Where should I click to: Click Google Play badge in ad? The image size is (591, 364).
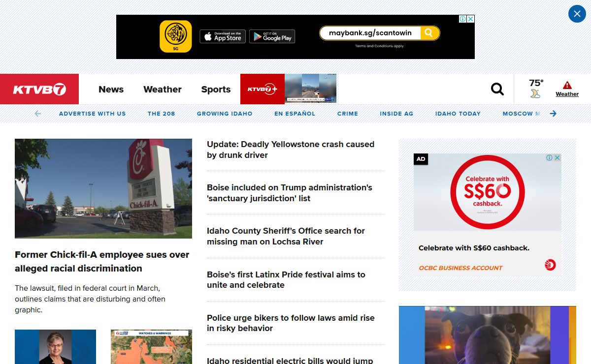tap(272, 36)
